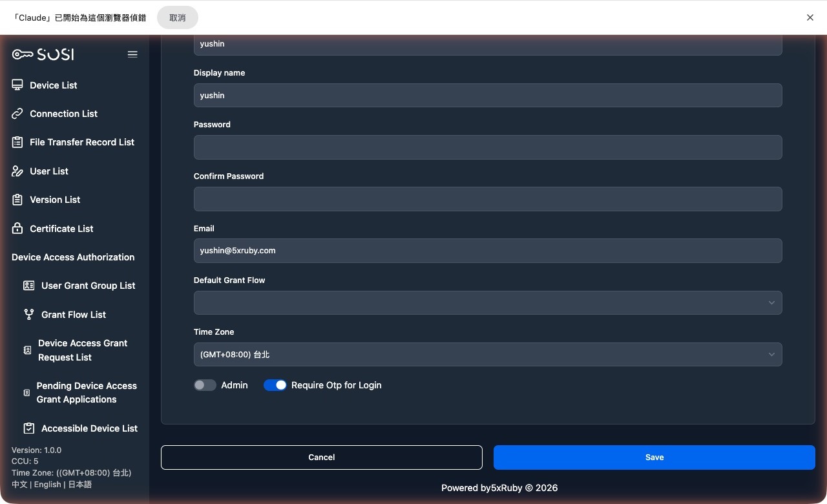Change the Time Zone selection
827x504 pixels.
pos(488,354)
